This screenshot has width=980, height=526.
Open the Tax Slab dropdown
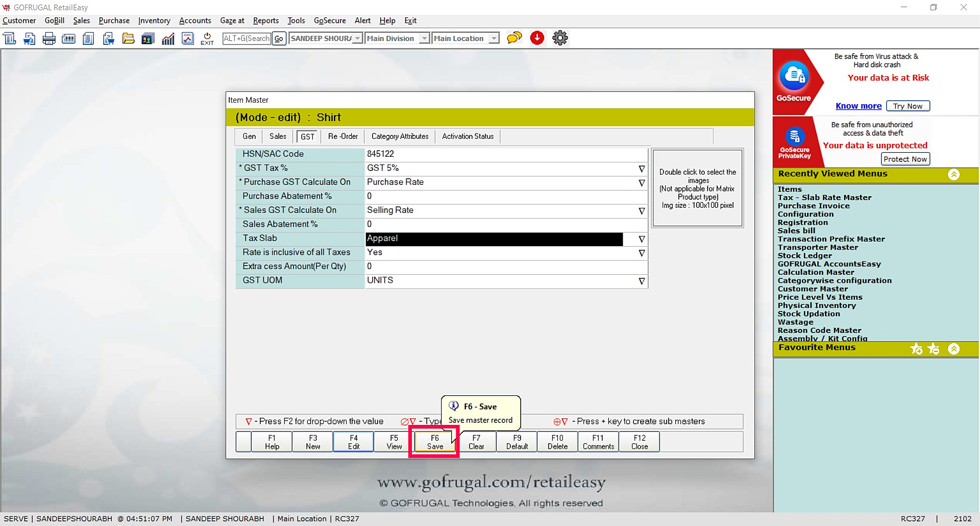coord(642,239)
